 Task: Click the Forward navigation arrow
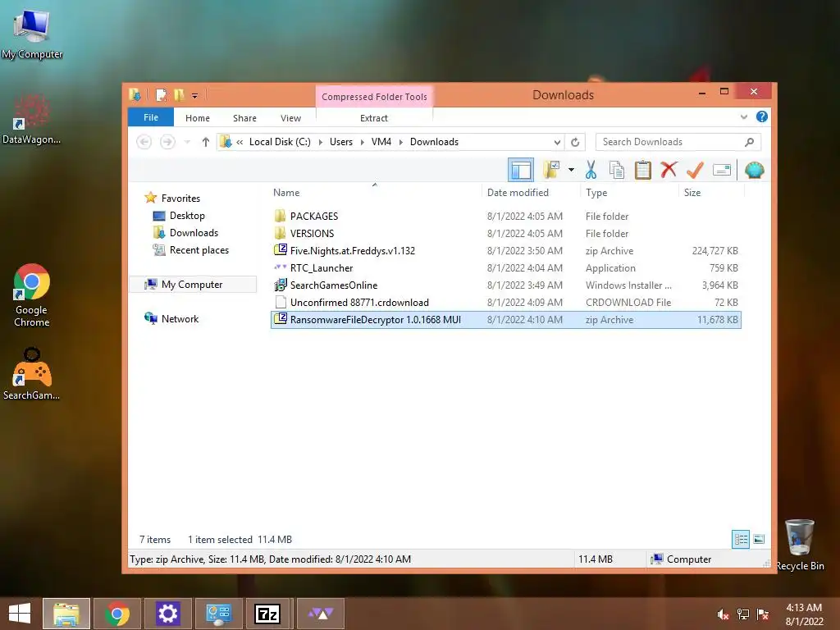(167, 142)
